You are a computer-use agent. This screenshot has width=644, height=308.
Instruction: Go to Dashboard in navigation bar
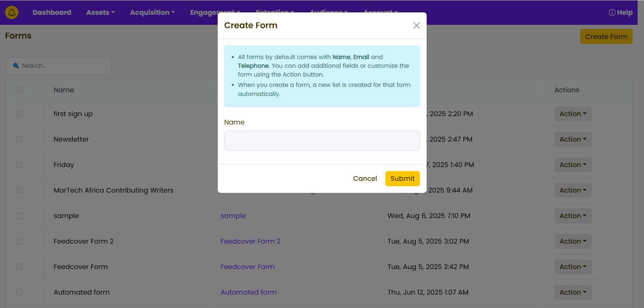[x=52, y=12]
